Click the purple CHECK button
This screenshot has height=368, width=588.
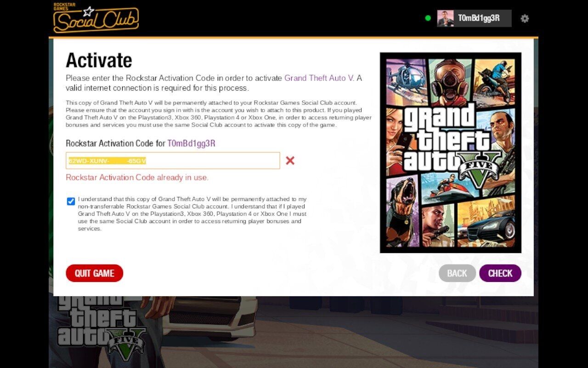(x=500, y=273)
